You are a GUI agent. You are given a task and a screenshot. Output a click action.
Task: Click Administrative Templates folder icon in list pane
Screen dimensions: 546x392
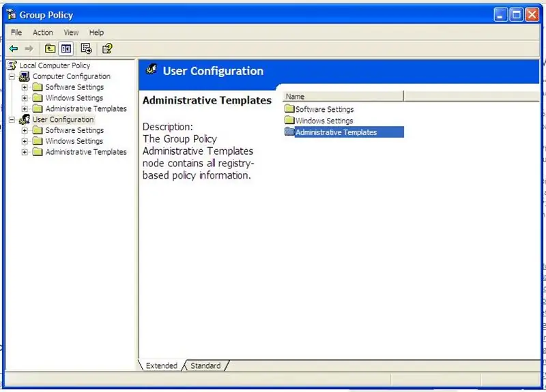click(289, 132)
